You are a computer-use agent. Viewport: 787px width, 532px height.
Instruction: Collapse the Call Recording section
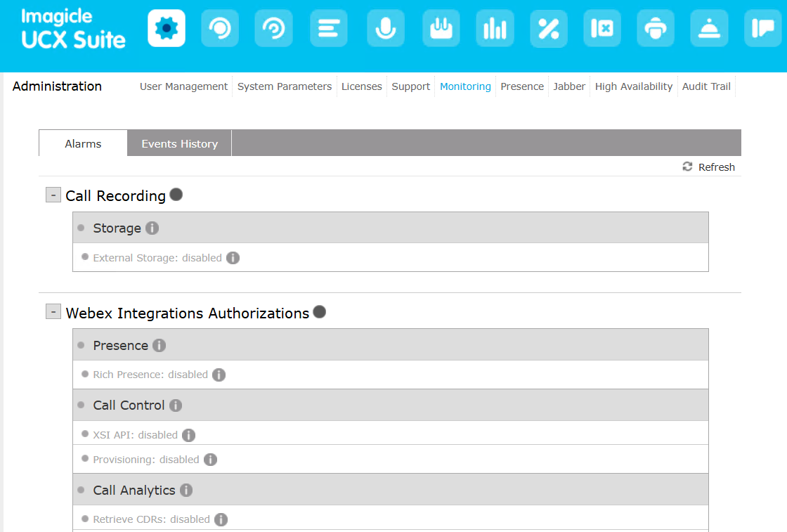pos(53,195)
